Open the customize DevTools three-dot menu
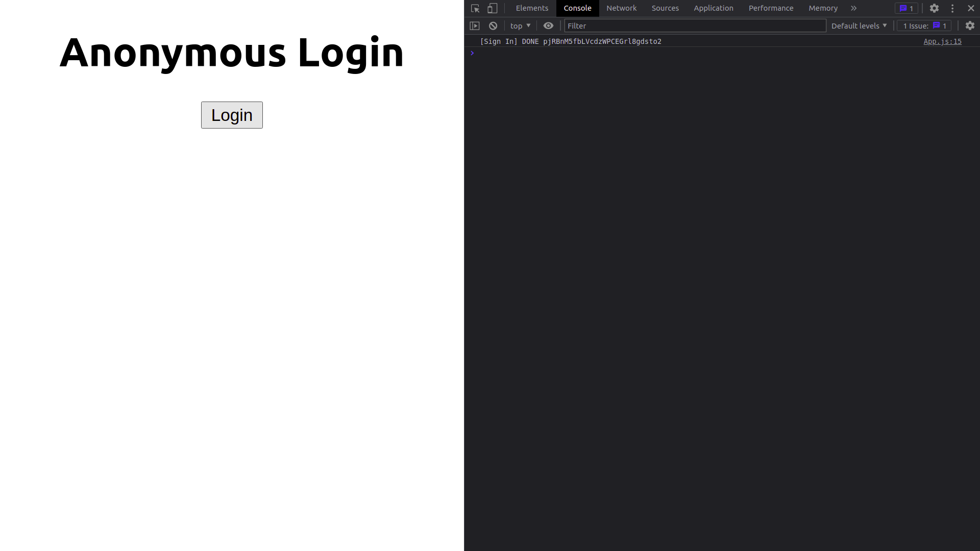980x551 pixels. [952, 8]
